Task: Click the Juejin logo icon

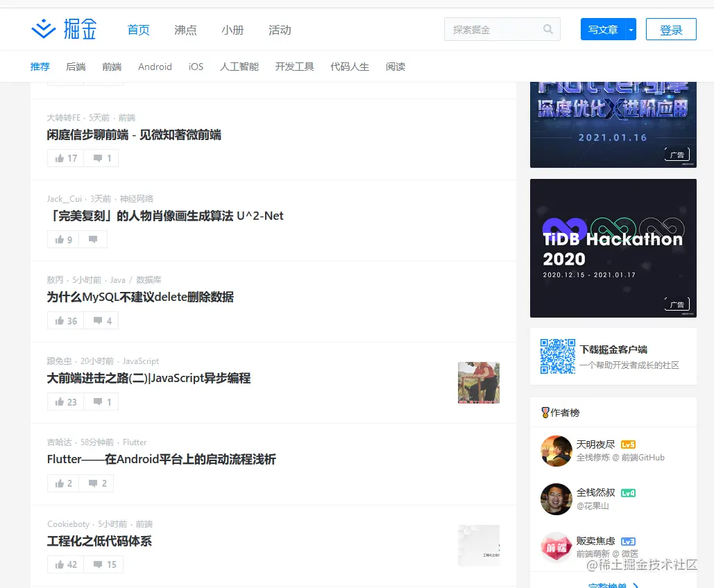Action: click(x=43, y=29)
